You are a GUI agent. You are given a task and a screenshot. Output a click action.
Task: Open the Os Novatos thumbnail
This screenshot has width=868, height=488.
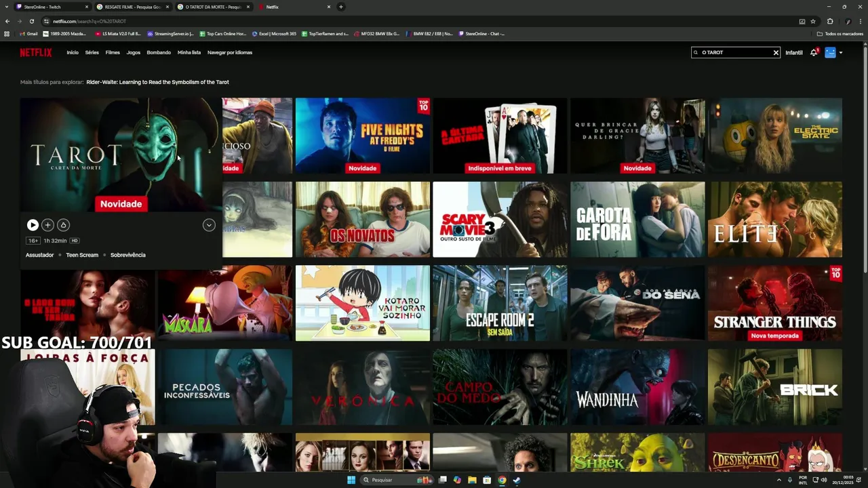363,220
